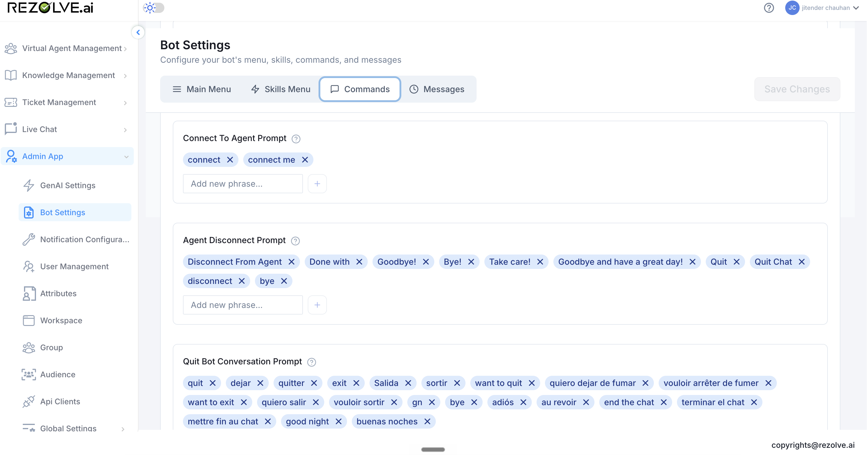Add phrase plus button under Connect To Agent

pyautogui.click(x=317, y=183)
